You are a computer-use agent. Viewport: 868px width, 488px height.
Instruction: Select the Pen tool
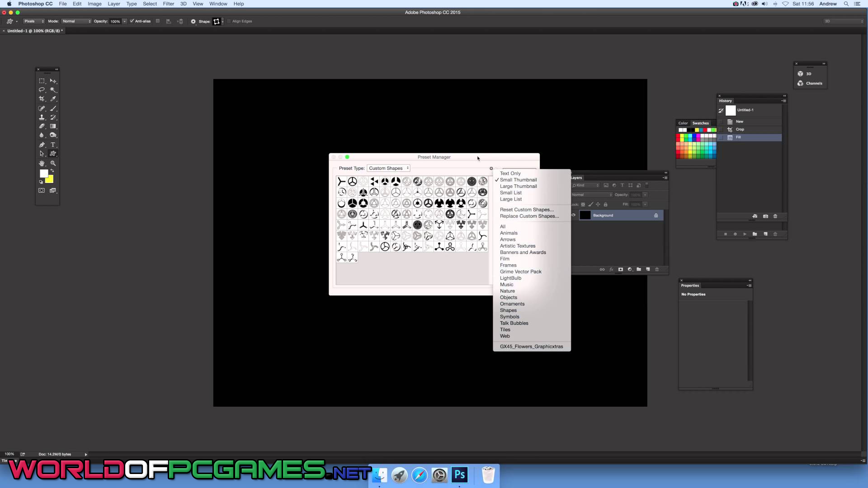[42, 145]
